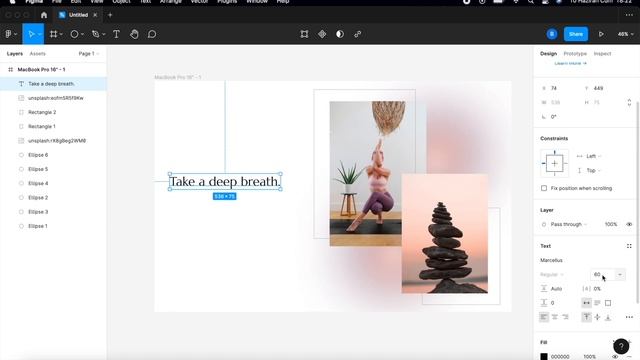
Task: Select the Frame tool
Action: [53, 34]
